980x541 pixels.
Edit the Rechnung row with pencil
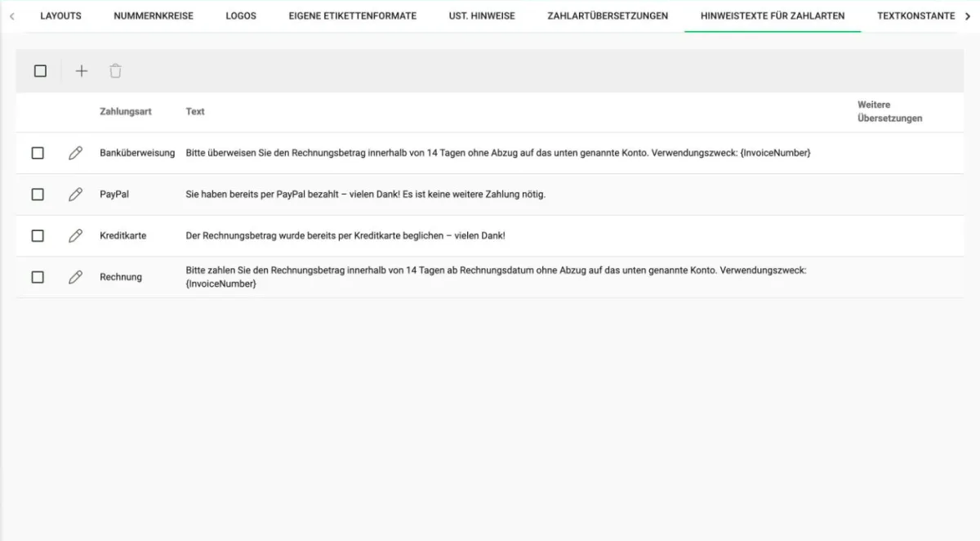76,277
